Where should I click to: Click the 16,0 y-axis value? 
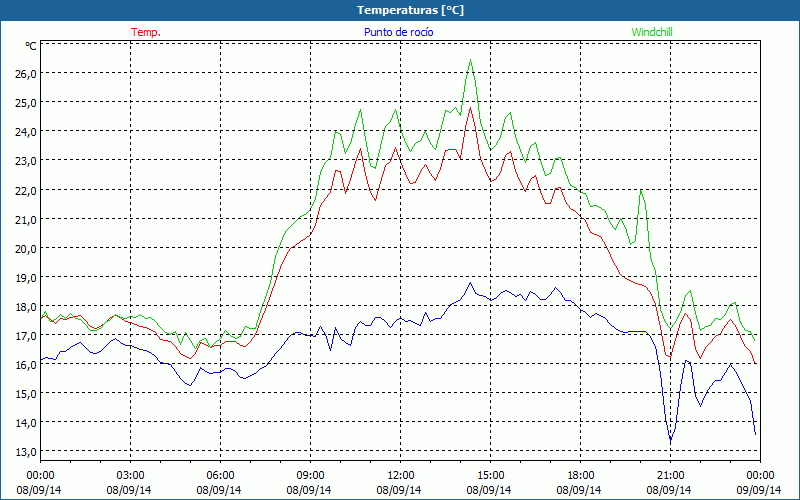pos(26,365)
